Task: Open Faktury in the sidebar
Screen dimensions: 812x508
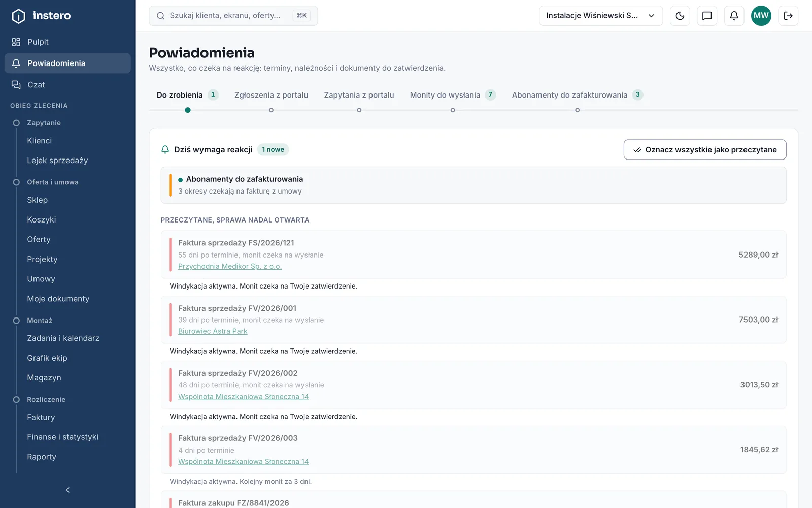Action: tap(41, 418)
